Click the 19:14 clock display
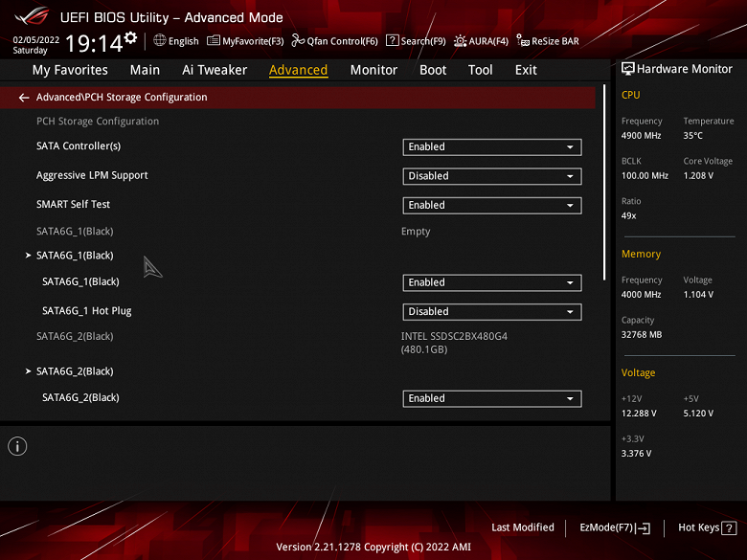Image resolution: width=747 pixels, height=560 pixels. coord(94,43)
